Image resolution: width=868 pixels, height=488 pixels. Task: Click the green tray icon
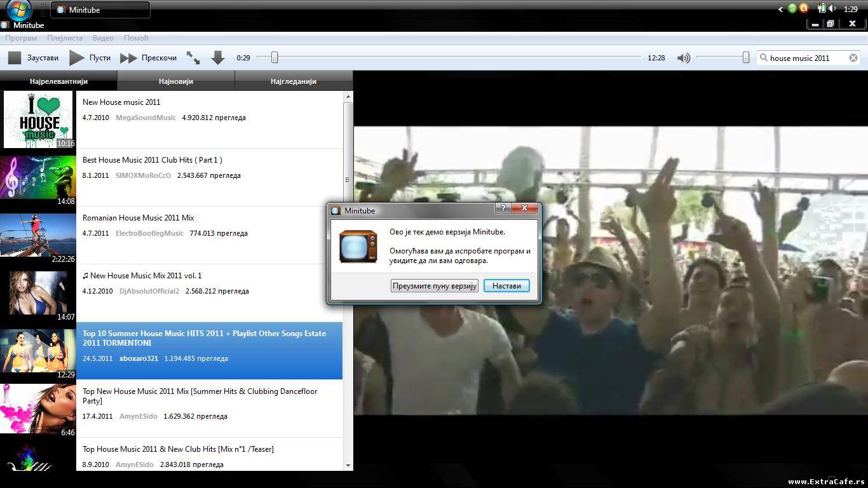[792, 9]
